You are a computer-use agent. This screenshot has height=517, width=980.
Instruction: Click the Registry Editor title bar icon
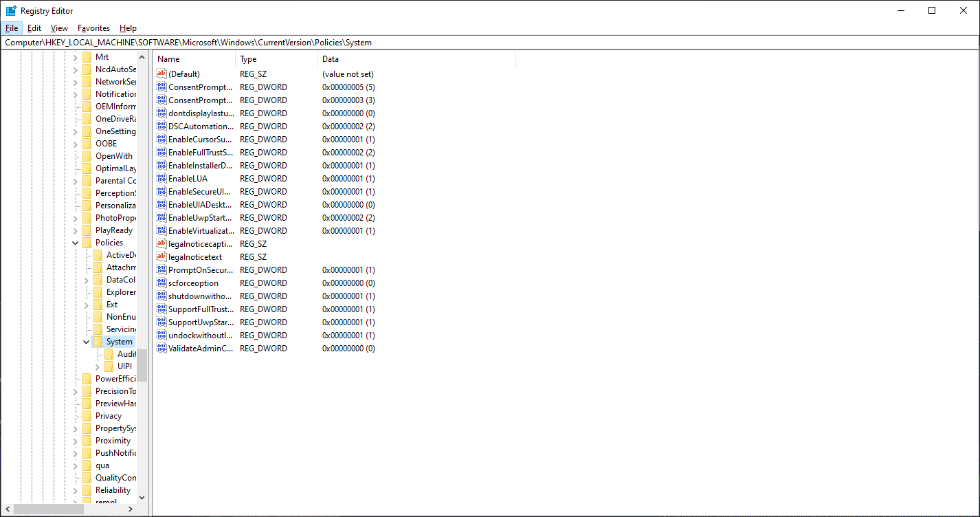pos(11,10)
